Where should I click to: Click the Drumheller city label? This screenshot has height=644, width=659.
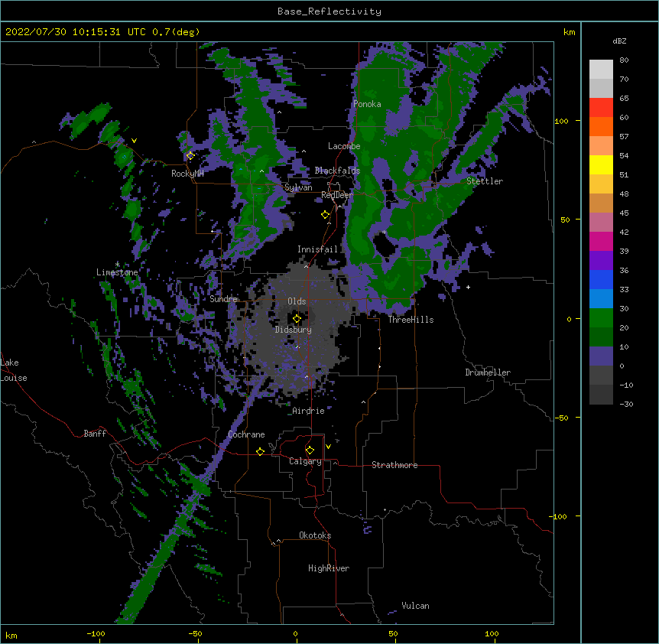[488, 372]
